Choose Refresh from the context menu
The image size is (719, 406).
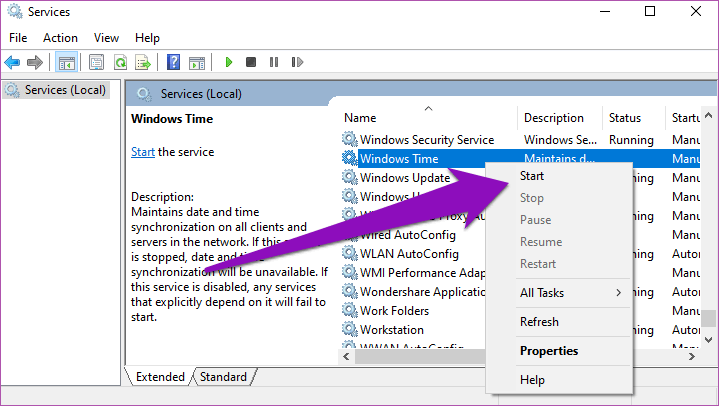559,322
